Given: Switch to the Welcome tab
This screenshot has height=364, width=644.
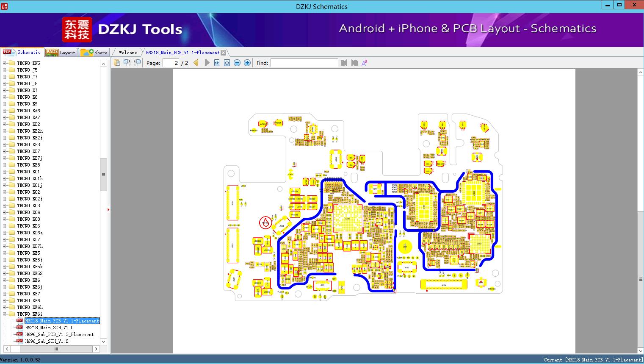Looking at the screenshot, I should pyautogui.click(x=127, y=53).
